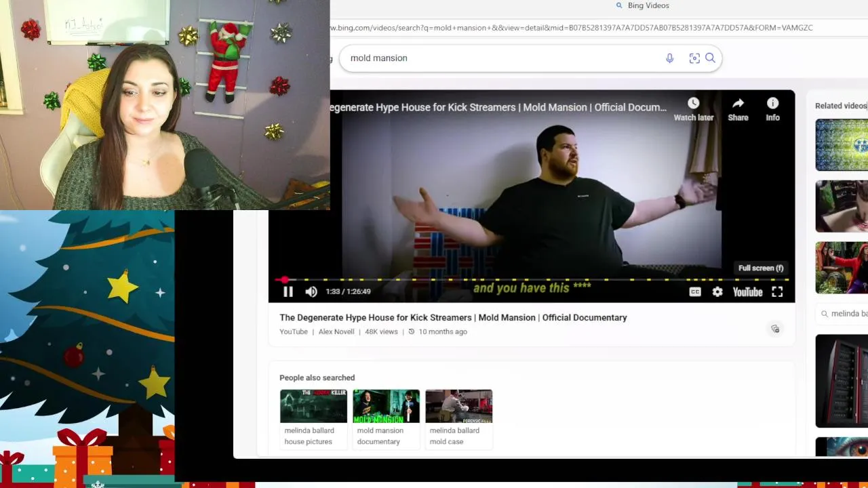Image resolution: width=868 pixels, height=488 pixels.
Task: Open the second related video thumbnail
Action: [842, 206]
